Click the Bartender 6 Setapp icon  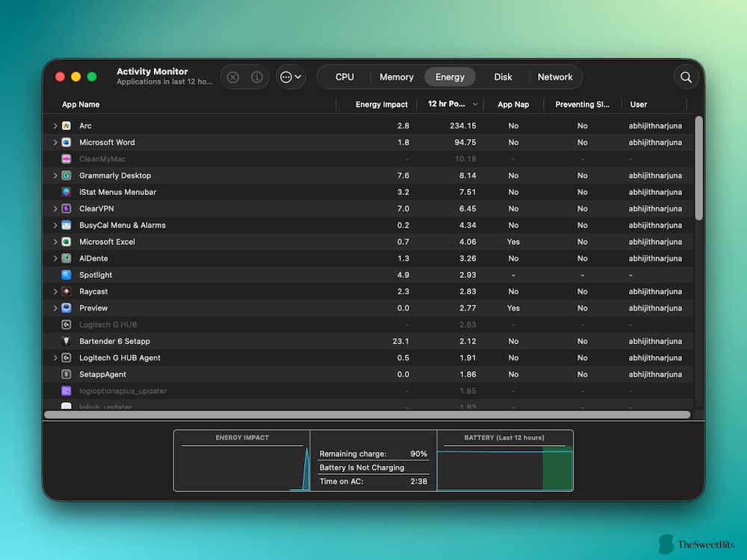pyautogui.click(x=66, y=341)
